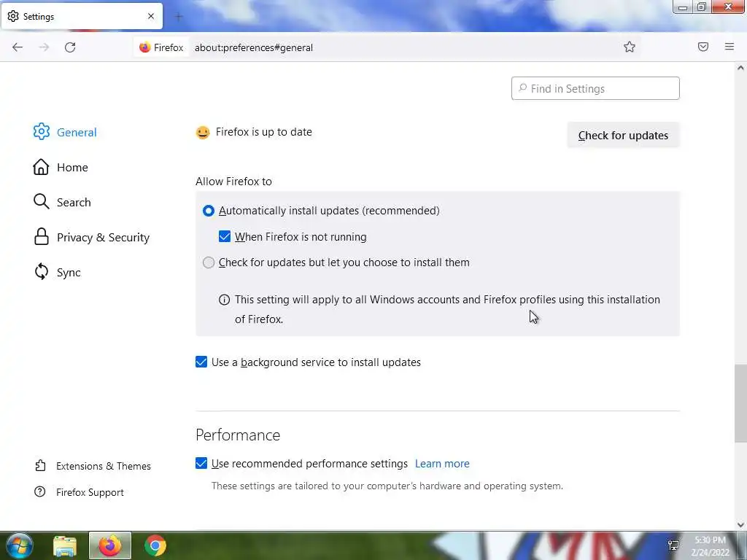Select the Settings tab
The height and width of the screenshot is (560, 747).
pyautogui.click(x=82, y=16)
